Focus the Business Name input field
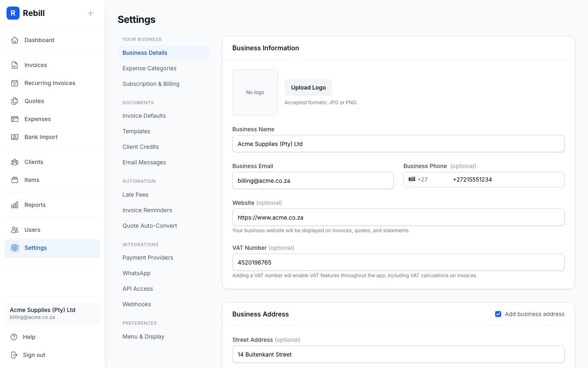 (x=399, y=144)
